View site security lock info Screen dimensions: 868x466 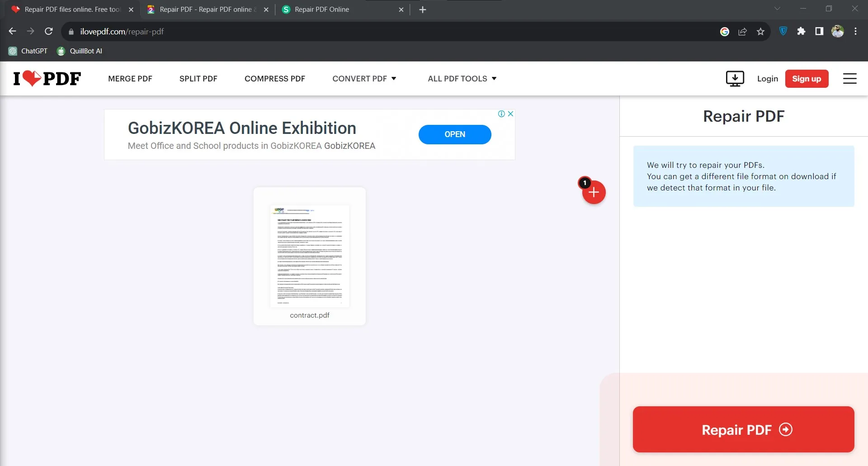71,32
